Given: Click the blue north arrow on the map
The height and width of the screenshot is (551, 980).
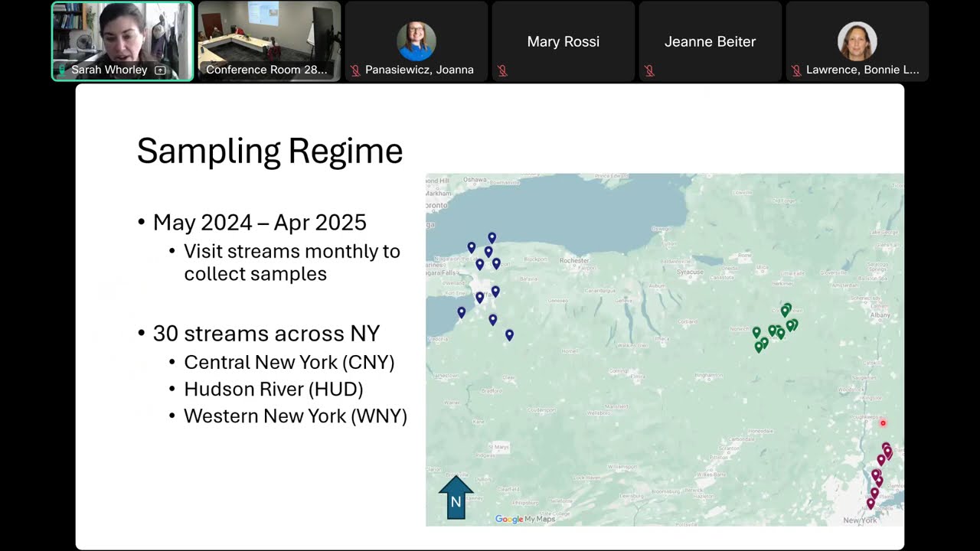Looking at the screenshot, I should 456,497.
